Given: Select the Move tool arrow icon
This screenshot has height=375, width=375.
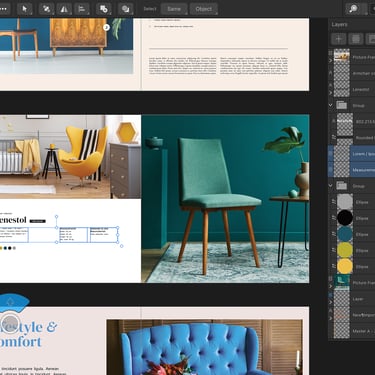Looking at the screenshot, I should (x=24, y=9).
